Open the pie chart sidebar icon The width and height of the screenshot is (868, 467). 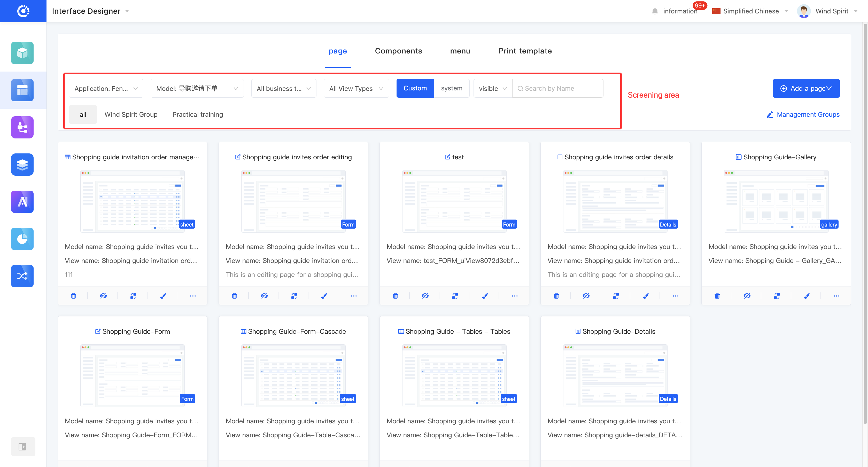pyautogui.click(x=22, y=239)
